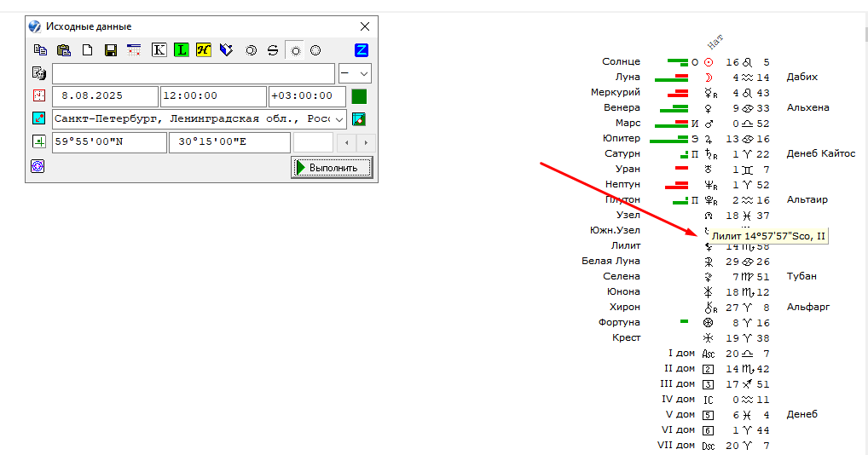Click the Нат column header

[x=715, y=42]
